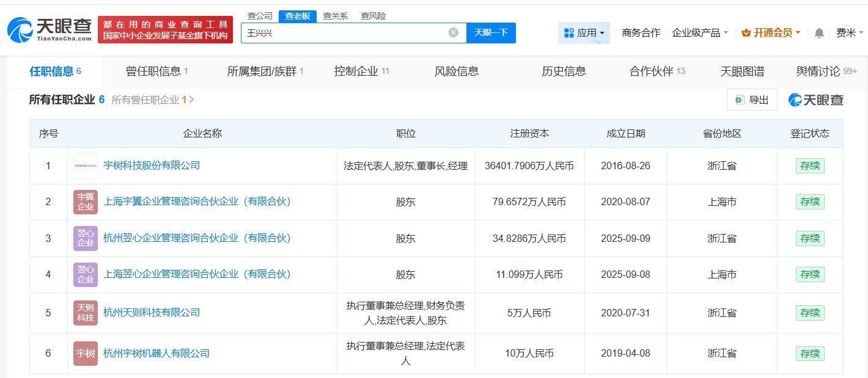Screen dimensions: 868x378
Task: Click the 天眼一下 search button
Action: click(x=491, y=33)
